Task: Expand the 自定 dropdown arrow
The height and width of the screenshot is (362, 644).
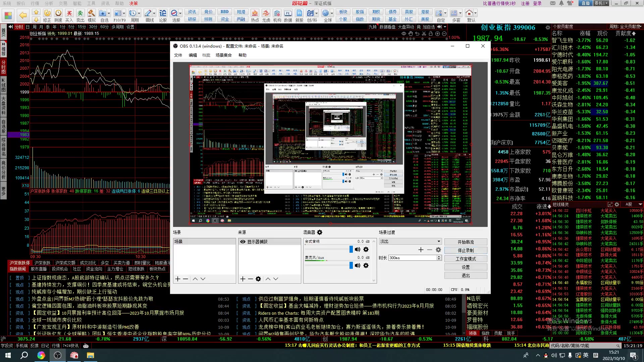Action: 445,13
